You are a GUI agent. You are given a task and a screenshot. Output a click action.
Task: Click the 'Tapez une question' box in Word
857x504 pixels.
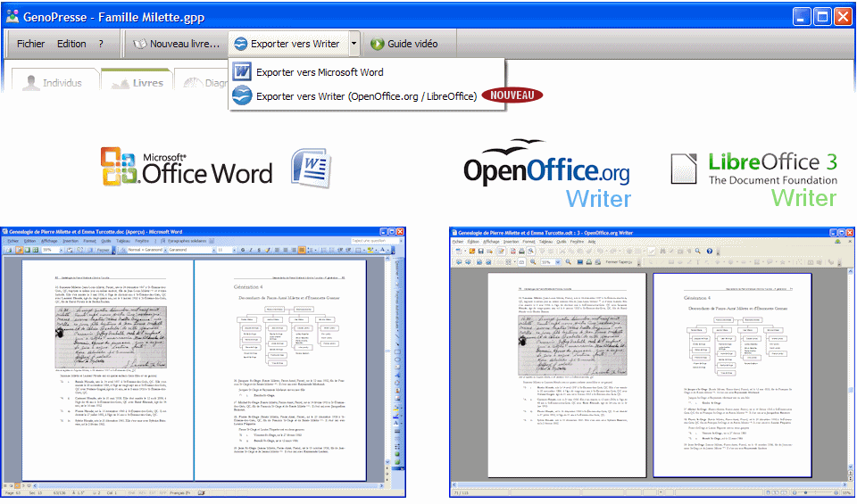point(375,241)
